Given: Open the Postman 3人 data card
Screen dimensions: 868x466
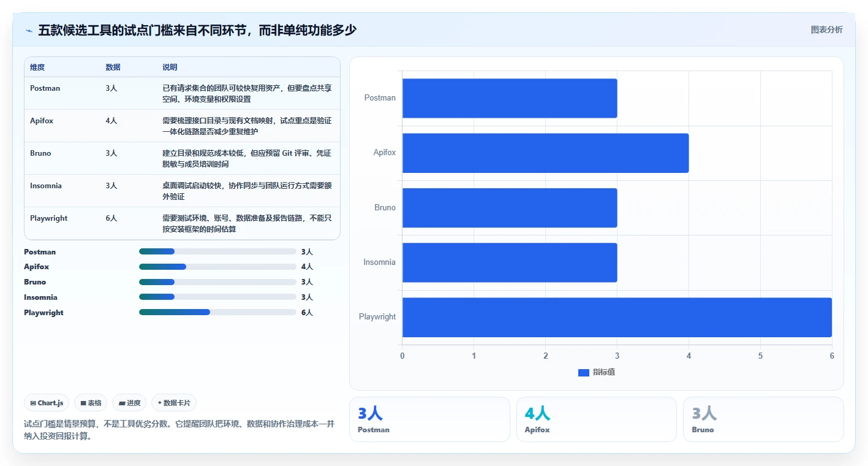Looking at the screenshot, I should pos(429,419).
